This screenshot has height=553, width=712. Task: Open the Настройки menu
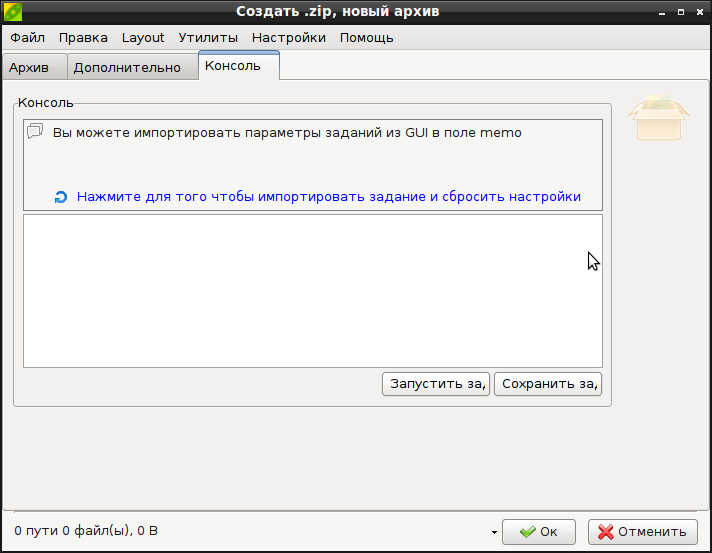(289, 38)
